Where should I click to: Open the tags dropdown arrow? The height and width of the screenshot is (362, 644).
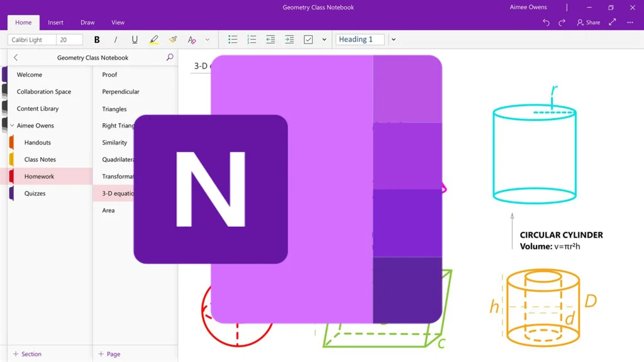(324, 40)
